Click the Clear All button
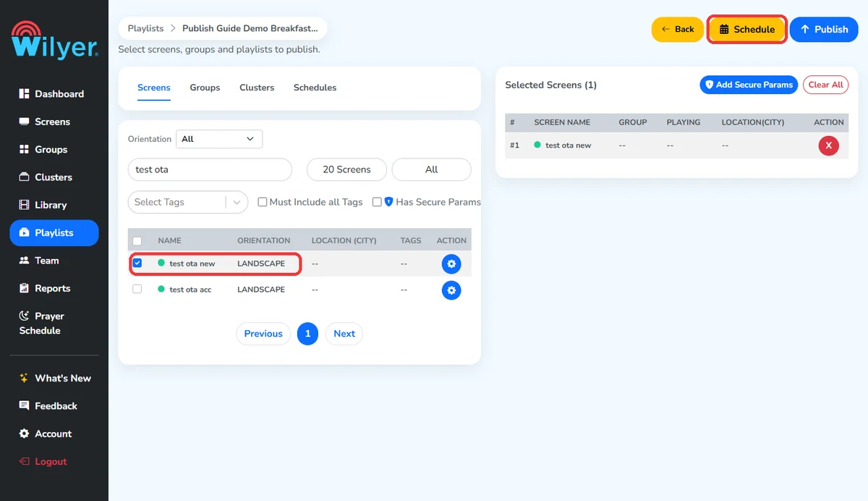 click(x=825, y=85)
